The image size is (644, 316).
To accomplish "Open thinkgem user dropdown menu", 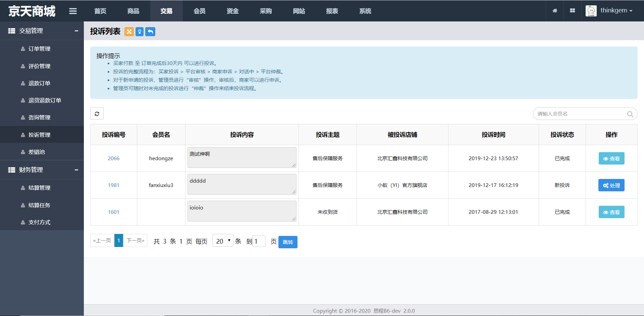I will [x=616, y=10].
